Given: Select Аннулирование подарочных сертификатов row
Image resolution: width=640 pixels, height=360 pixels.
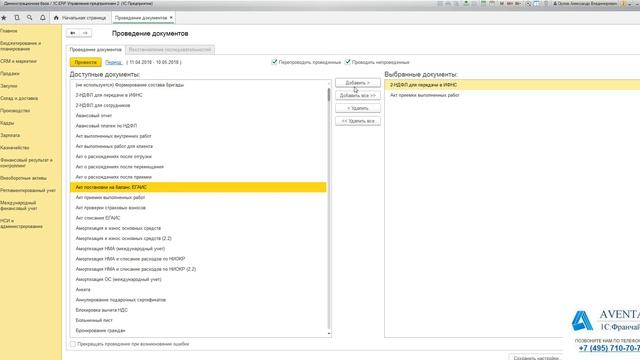Looking at the screenshot, I should [198, 300].
